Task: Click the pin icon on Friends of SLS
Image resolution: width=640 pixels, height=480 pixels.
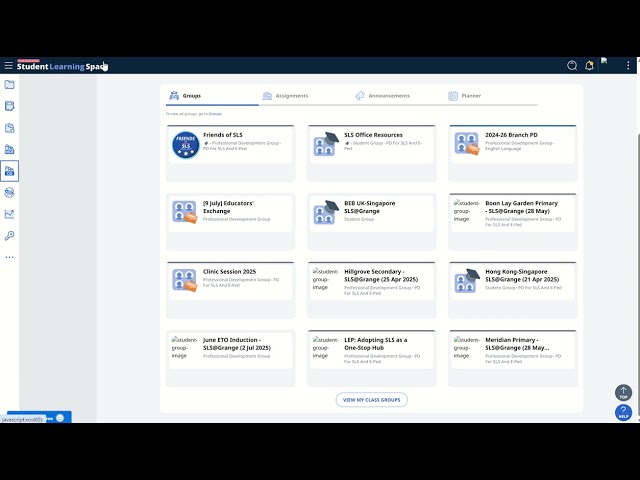Action: (206, 143)
